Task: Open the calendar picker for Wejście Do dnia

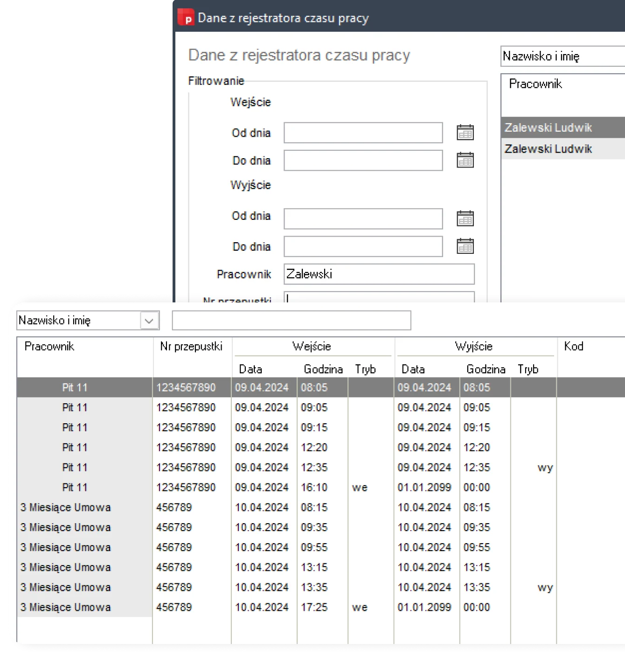Action: 465,160
